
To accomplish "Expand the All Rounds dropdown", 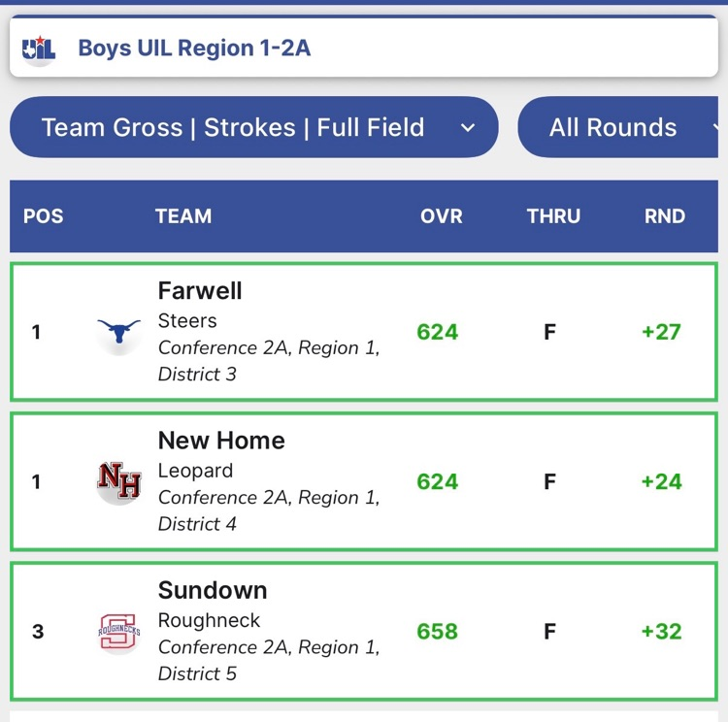I will 621,127.
